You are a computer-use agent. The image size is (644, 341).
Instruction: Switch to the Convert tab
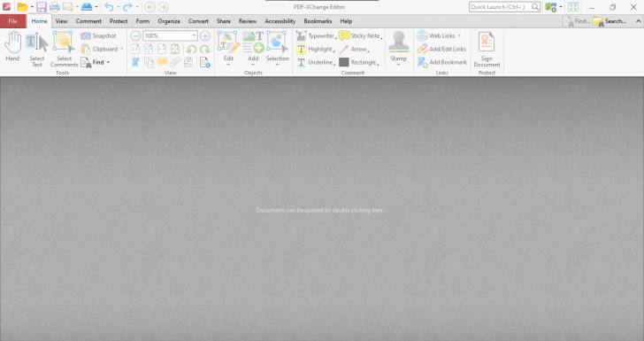(x=198, y=21)
